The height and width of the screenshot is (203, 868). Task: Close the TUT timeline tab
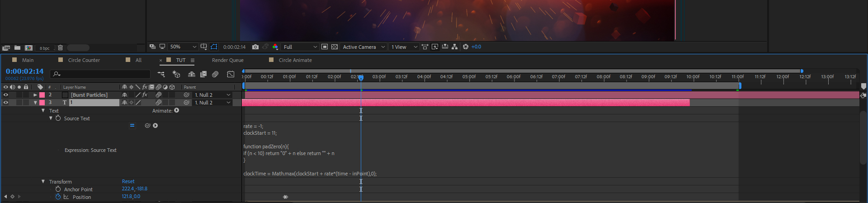[160, 60]
